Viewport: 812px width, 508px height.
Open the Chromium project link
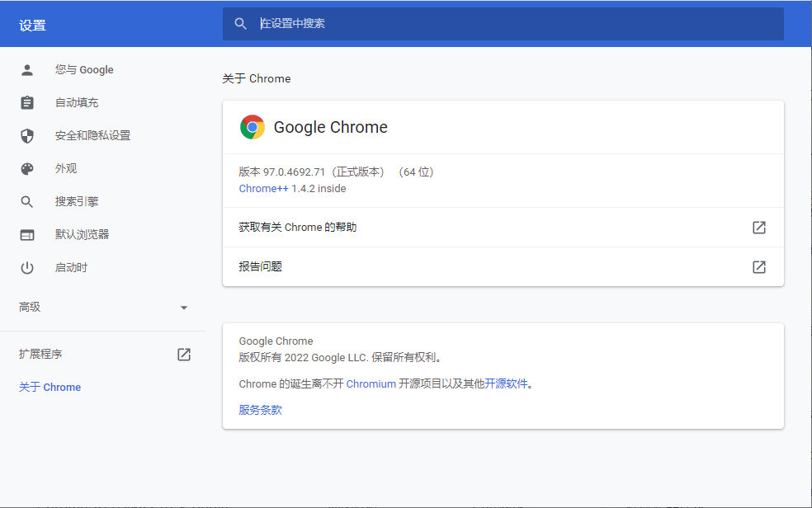click(x=371, y=383)
